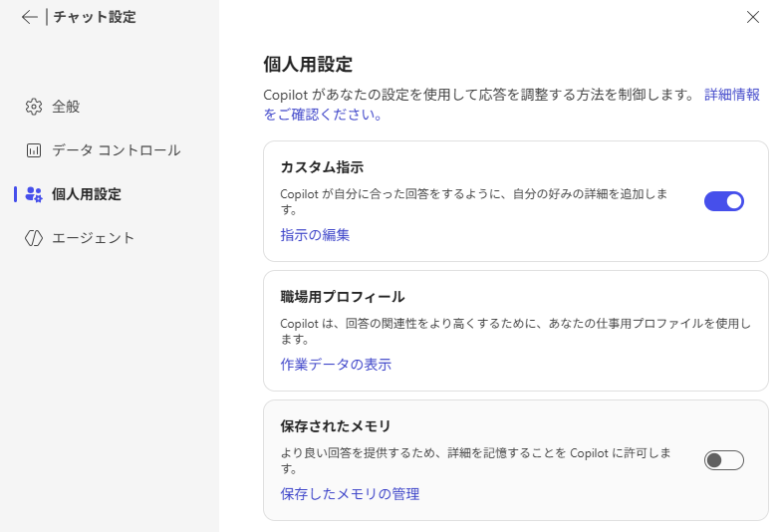
Task: Go to the エージェント section
Action: 93,238
